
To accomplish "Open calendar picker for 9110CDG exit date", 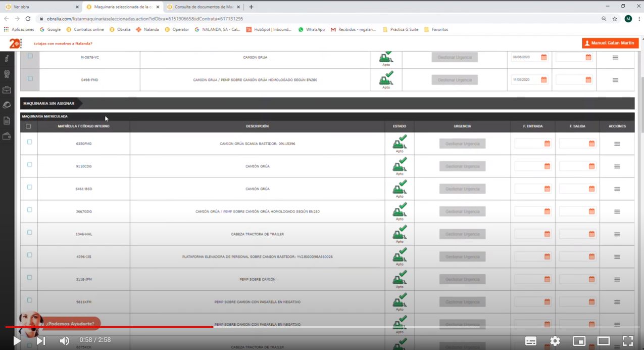I will 591,166.
